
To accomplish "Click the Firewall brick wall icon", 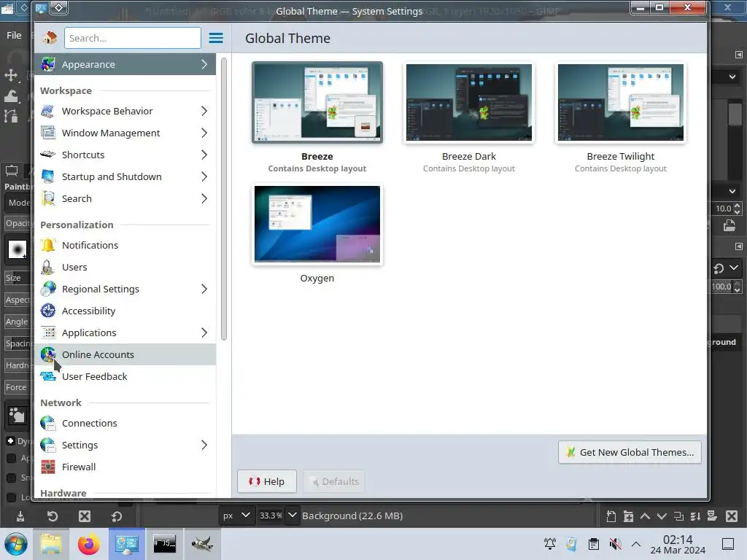I will pos(48,467).
